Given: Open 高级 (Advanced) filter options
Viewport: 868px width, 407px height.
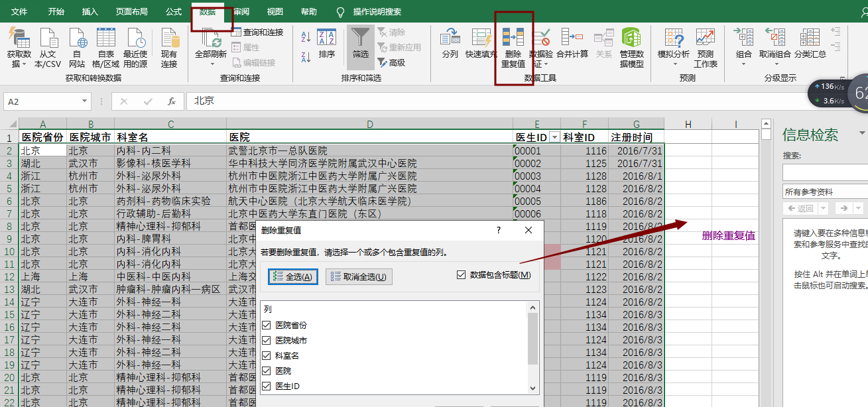Looking at the screenshot, I should tap(391, 62).
